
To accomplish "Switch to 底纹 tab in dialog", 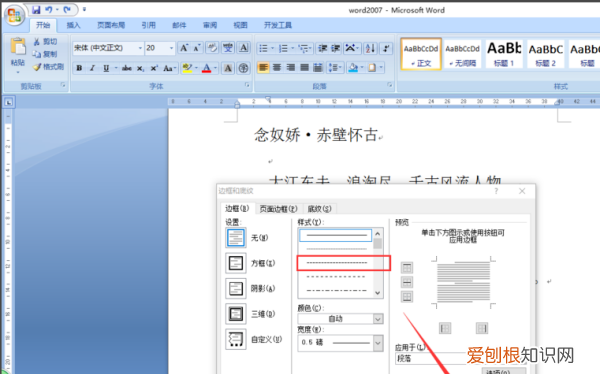I will [319, 209].
